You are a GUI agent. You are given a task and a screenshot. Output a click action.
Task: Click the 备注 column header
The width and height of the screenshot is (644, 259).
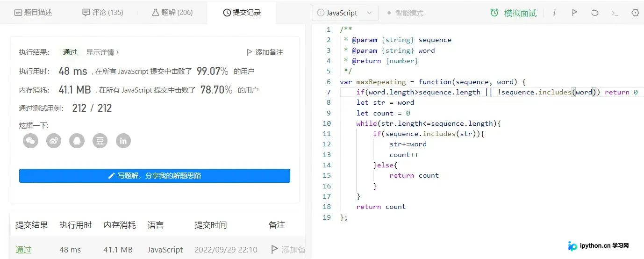pyautogui.click(x=277, y=225)
